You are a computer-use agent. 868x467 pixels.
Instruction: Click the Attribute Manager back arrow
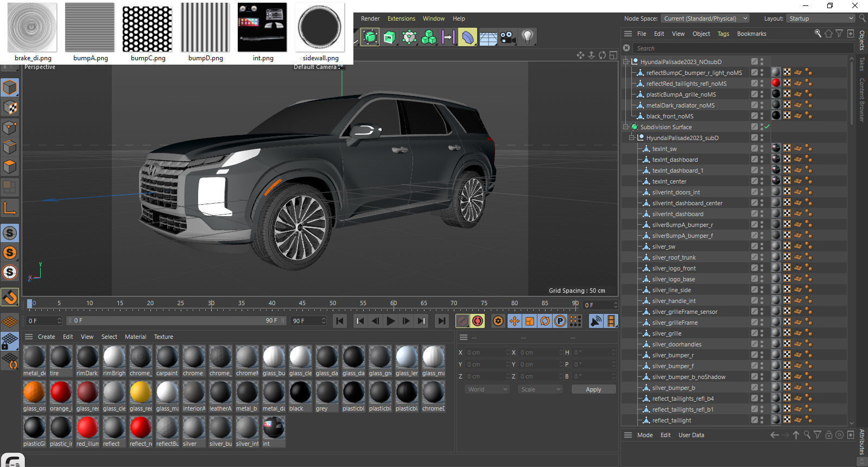point(775,435)
